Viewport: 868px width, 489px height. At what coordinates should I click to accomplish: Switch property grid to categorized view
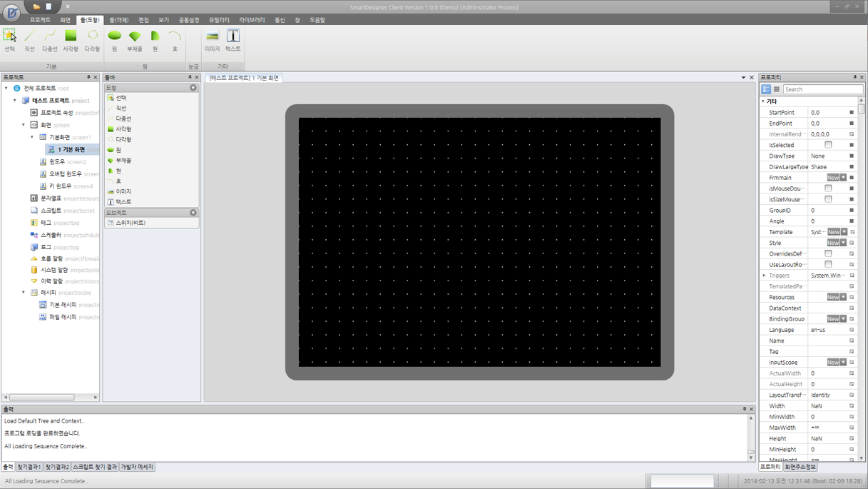tap(766, 89)
